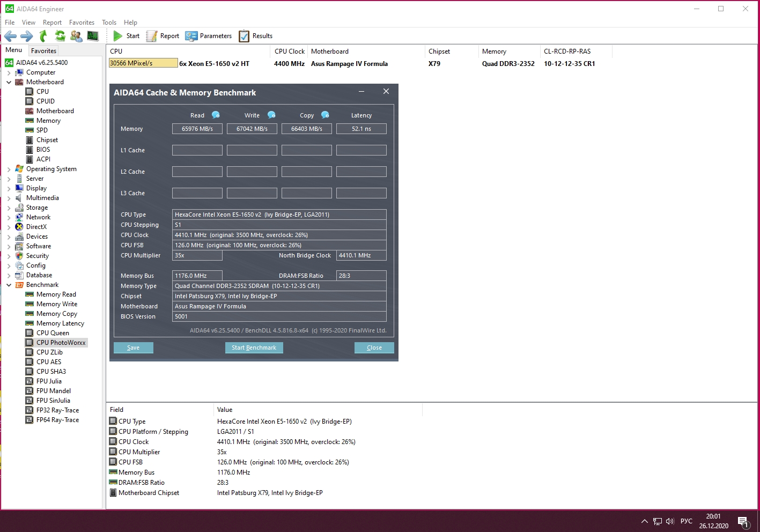Select the Memory Latency benchmark
This screenshot has height=532, width=760.
point(60,323)
